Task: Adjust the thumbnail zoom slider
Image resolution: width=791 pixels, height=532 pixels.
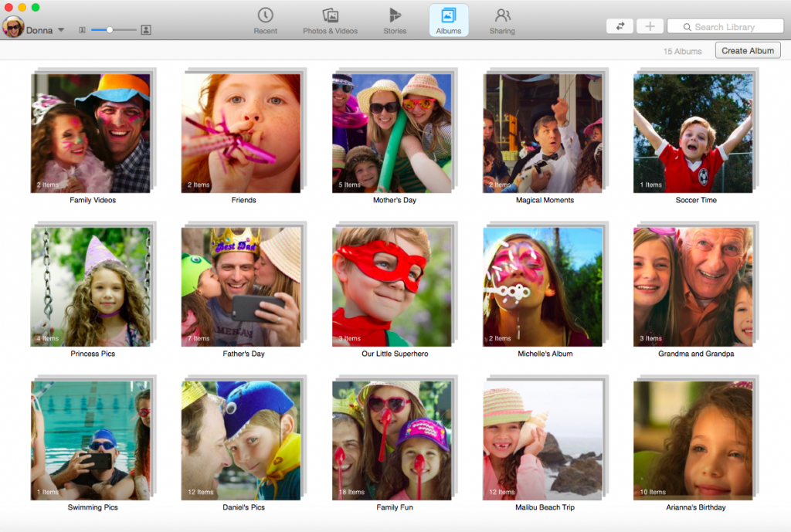Action: [x=110, y=30]
